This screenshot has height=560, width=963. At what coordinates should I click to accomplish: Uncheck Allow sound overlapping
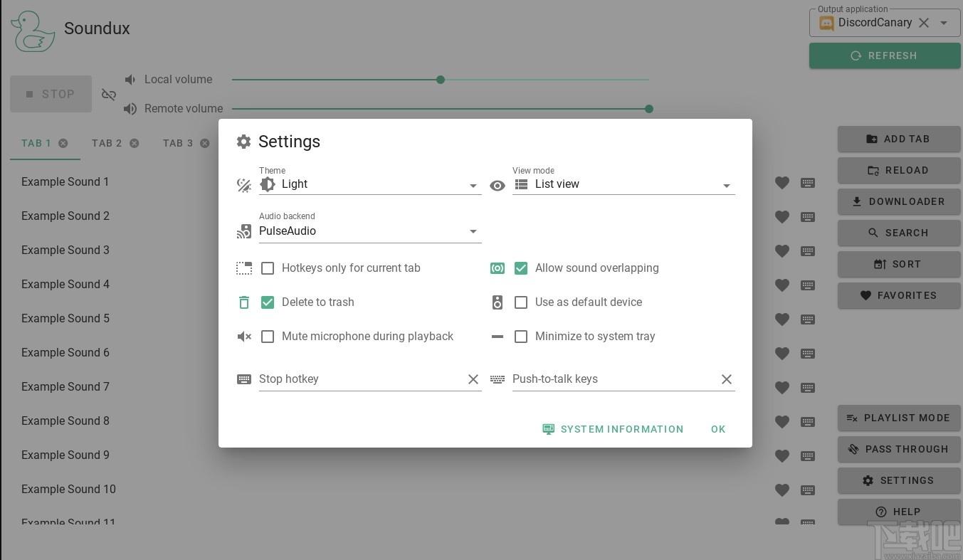click(x=521, y=268)
